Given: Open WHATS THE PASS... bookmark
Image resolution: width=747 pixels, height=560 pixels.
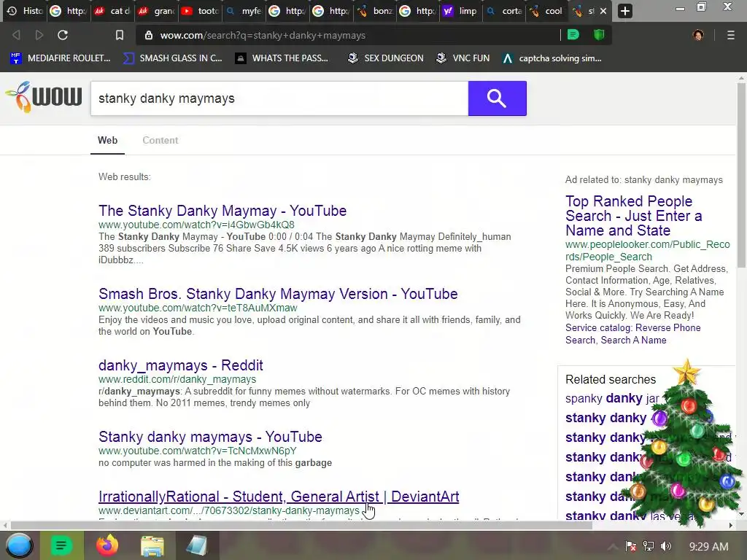Looking at the screenshot, I should click(x=282, y=58).
